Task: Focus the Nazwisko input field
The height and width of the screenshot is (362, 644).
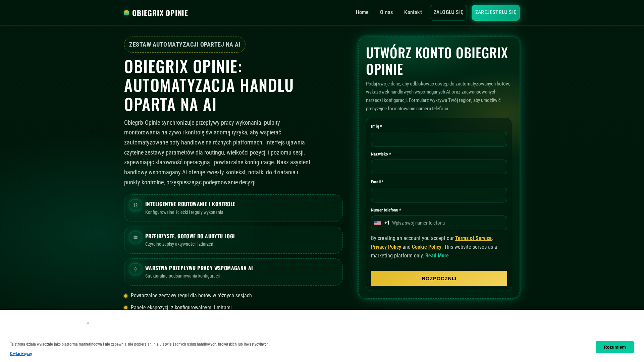Action: (x=439, y=167)
